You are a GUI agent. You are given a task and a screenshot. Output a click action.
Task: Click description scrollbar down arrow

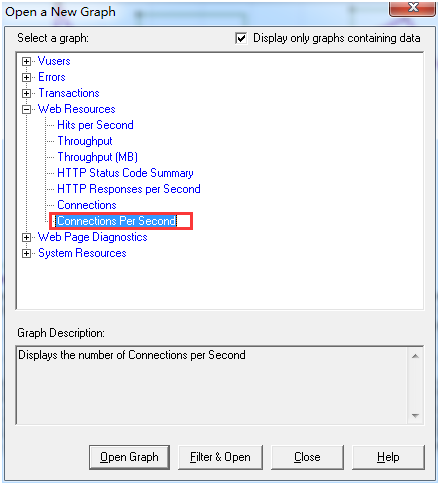(415, 416)
